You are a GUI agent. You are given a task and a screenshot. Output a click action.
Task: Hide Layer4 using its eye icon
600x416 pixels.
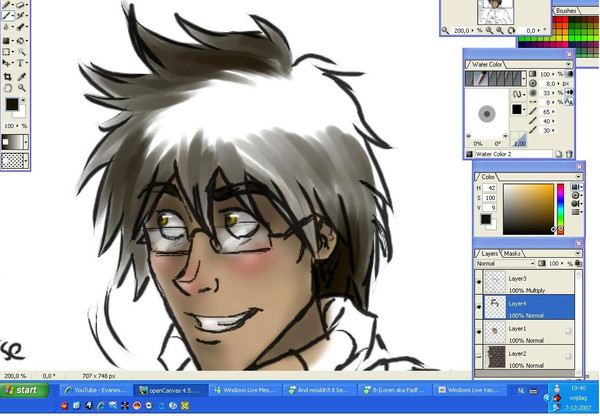pos(479,307)
